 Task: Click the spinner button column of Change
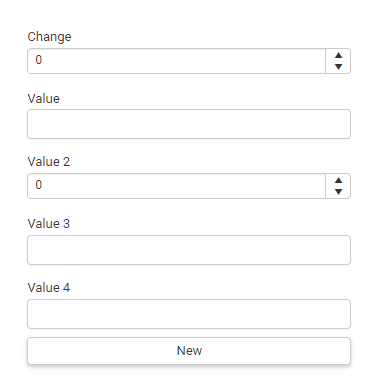(x=338, y=61)
